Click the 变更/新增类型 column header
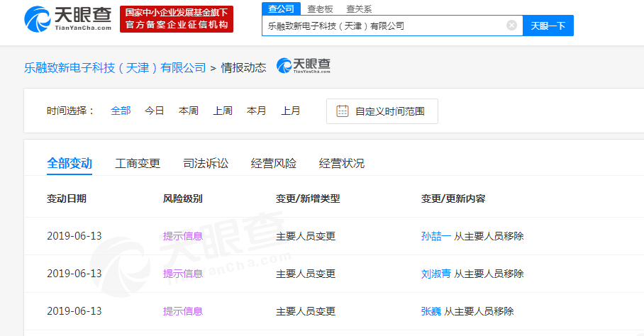Image resolution: width=644 pixels, height=336 pixels. tap(308, 199)
